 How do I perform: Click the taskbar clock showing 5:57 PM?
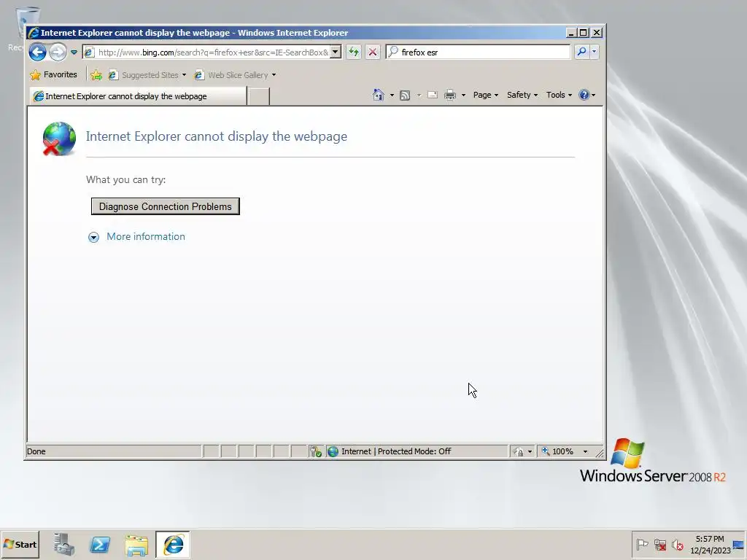pos(710,545)
